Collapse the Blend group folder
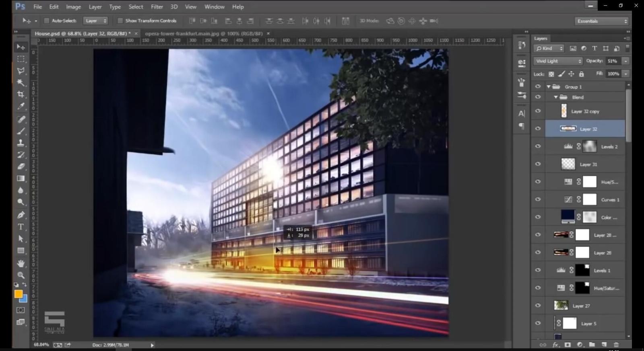644x351 pixels. (x=556, y=97)
